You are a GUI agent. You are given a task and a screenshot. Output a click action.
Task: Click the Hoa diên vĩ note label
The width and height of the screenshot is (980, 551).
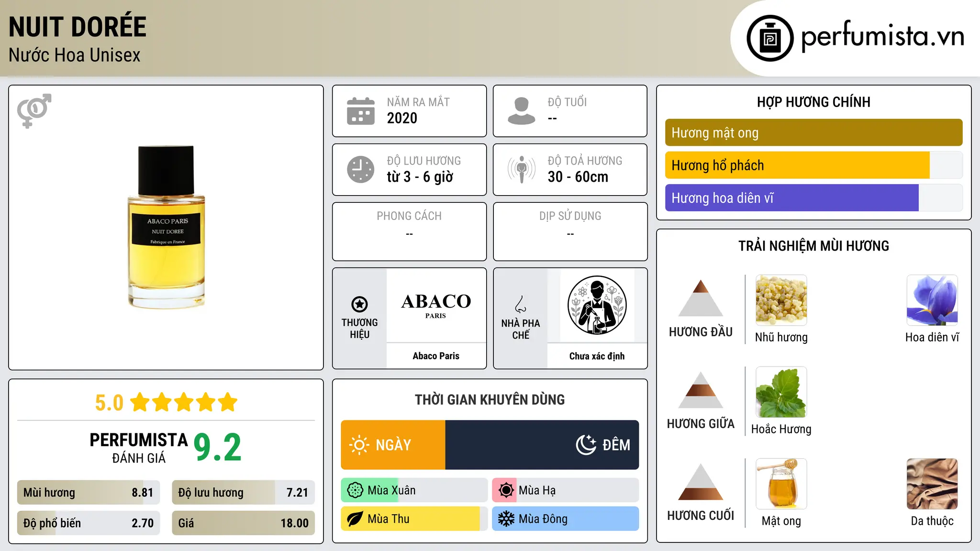tap(932, 337)
